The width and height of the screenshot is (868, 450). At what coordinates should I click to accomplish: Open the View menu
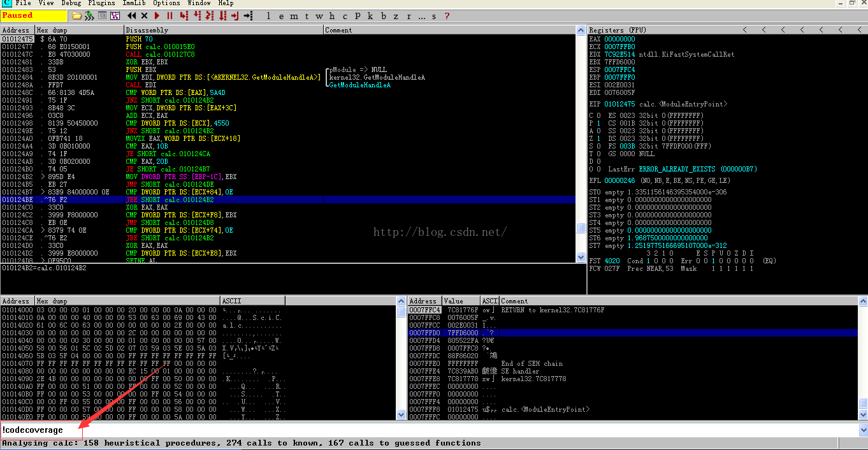pyautogui.click(x=46, y=3)
